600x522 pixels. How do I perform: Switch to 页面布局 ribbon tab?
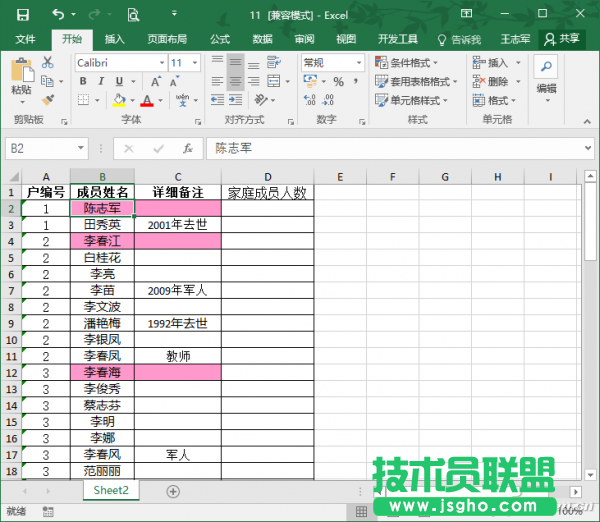(167, 39)
